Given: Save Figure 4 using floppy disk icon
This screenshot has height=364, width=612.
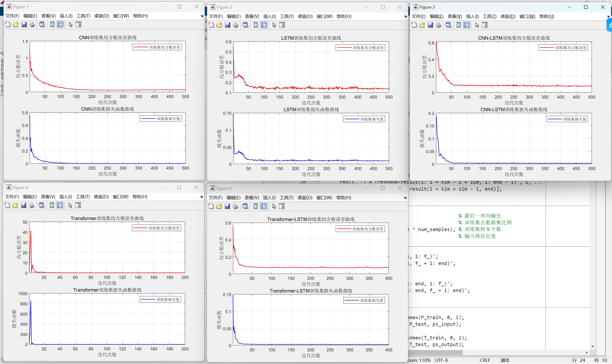Looking at the screenshot, I should (x=23, y=205).
